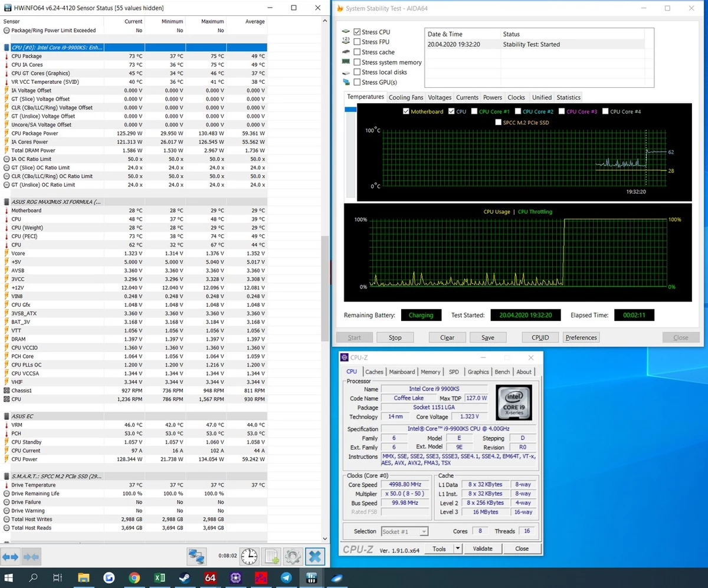
Task: Click Intel Core i9 logo in CPU-Z
Action: (x=514, y=402)
